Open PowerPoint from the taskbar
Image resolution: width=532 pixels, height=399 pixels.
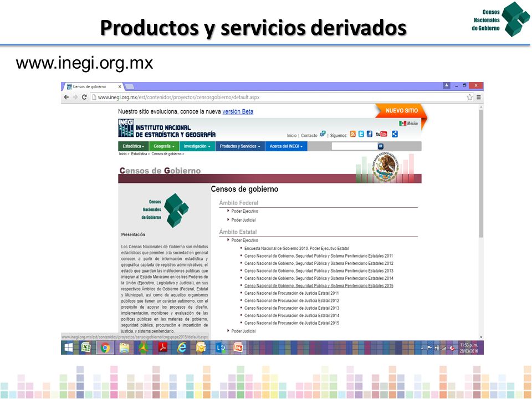click(x=238, y=348)
